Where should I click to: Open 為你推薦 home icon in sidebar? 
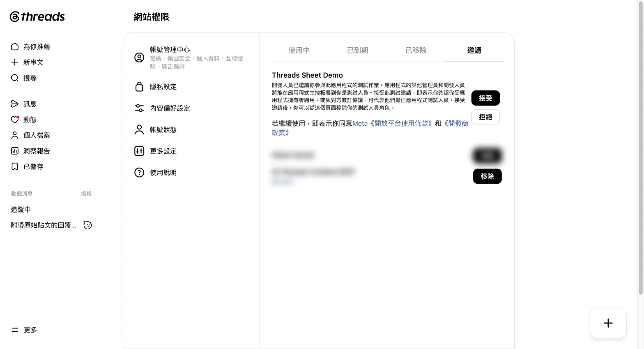coord(15,46)
